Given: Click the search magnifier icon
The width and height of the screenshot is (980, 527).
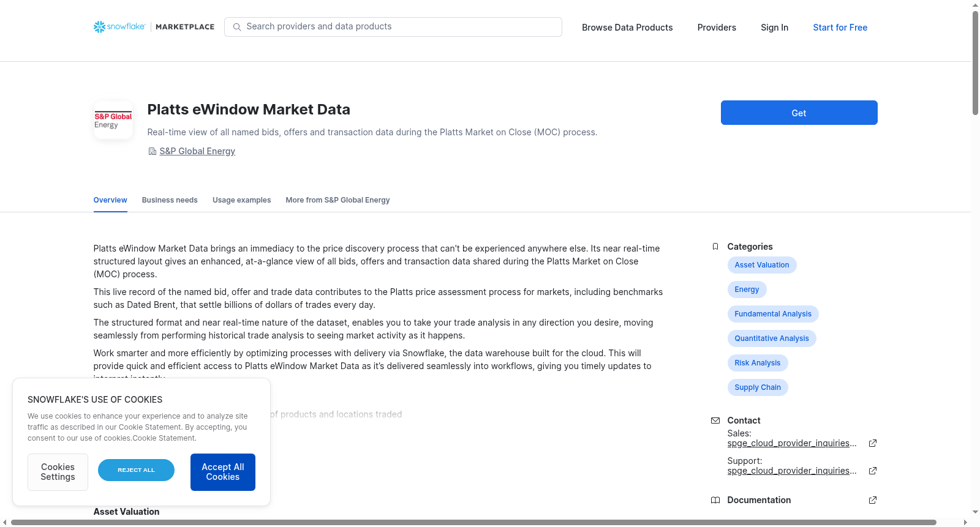Looking at the screenshot, I should click(237, 27).
